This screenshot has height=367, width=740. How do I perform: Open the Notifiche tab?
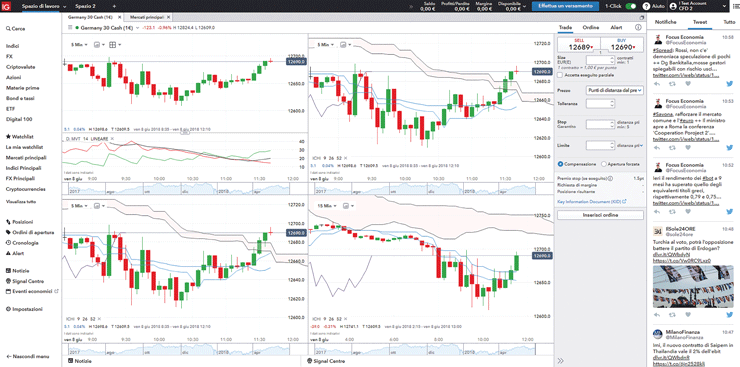(x=665, y=22)
